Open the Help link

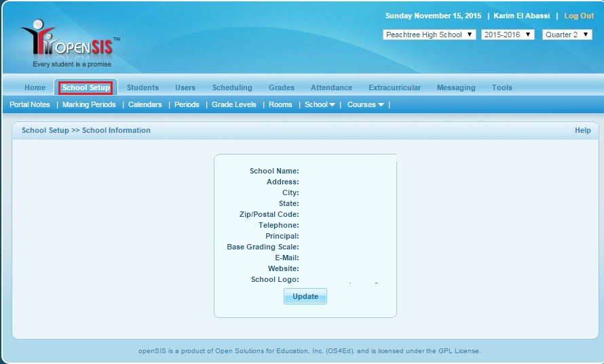tap(582, 130)
